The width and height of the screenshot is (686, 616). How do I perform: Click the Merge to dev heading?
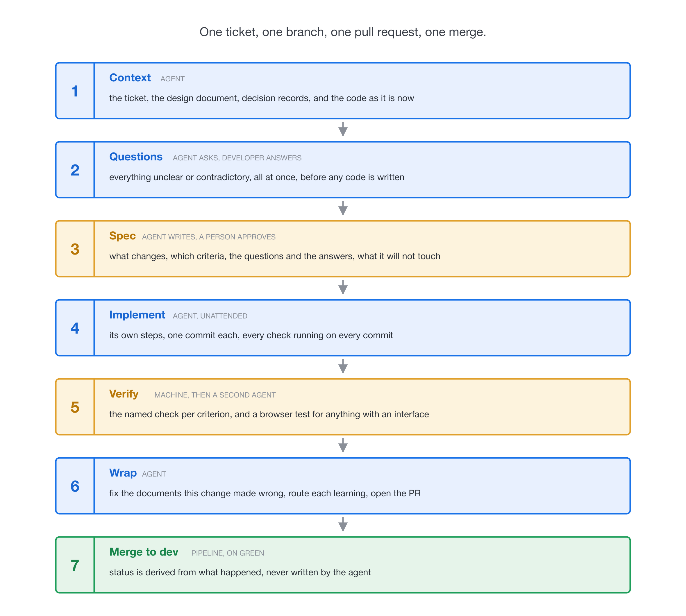(144, 552)
